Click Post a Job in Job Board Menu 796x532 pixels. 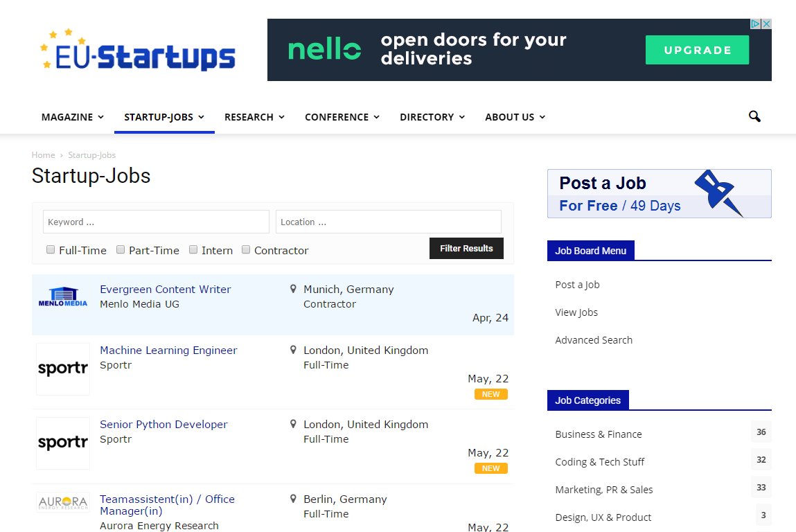pyautogui.click(x=577, y=285)
